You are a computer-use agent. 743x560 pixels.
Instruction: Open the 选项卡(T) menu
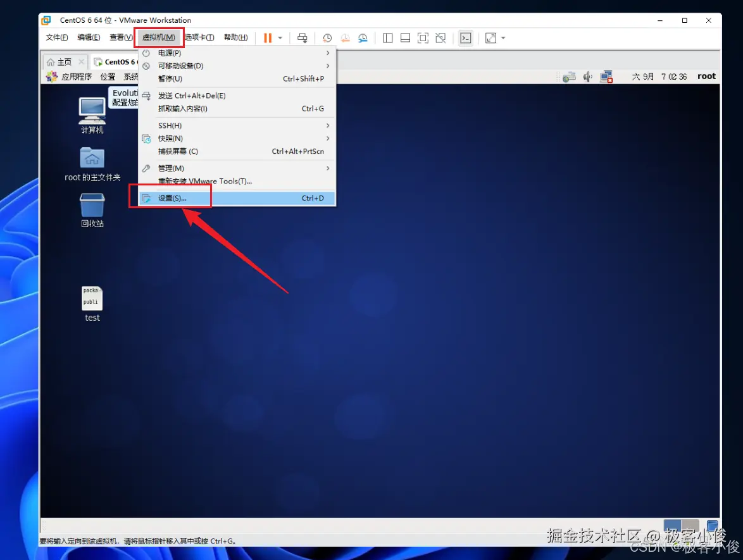coord(199,37)
